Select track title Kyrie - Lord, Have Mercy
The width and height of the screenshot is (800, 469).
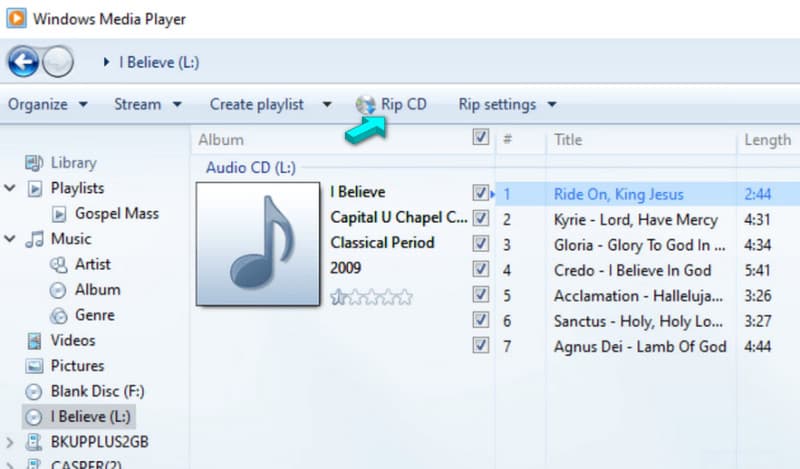pos(636,219)
